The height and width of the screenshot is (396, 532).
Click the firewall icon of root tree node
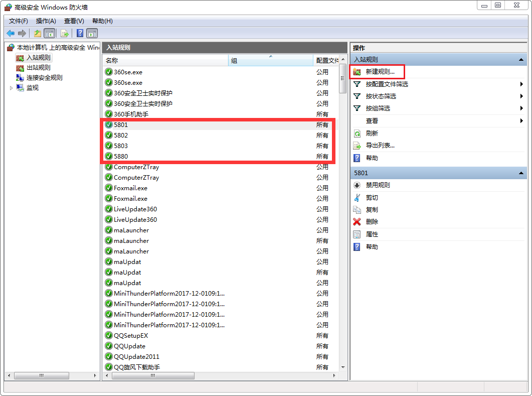11,48
